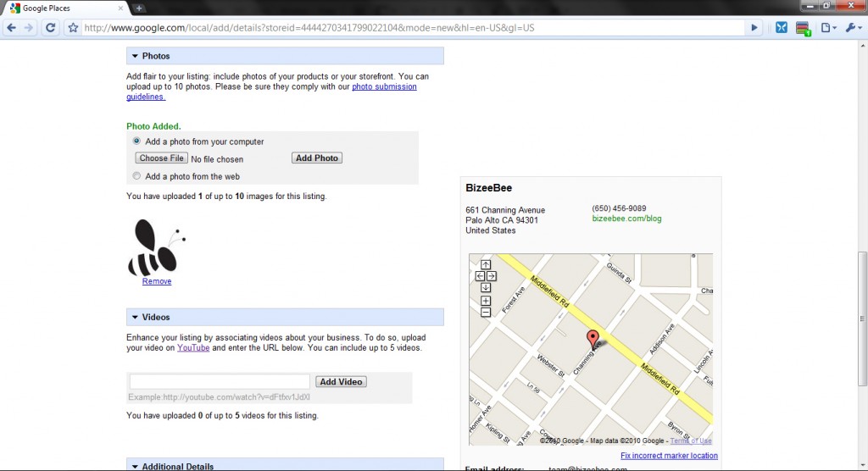
Task: Zoom out on the map
Action: (486, 312)
